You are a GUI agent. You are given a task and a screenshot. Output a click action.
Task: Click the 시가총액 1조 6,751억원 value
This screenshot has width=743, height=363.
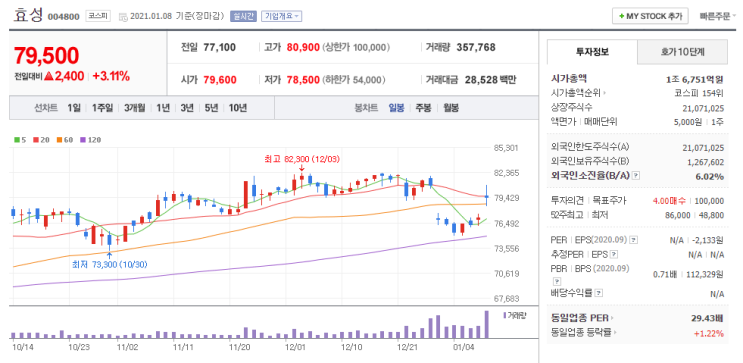[x=695, y=79]
